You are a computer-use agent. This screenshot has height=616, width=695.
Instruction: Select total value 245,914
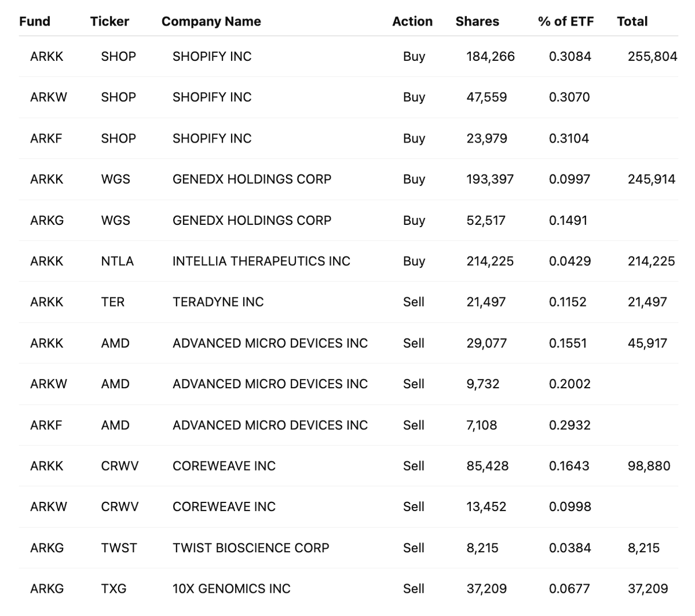pos(652,179)
